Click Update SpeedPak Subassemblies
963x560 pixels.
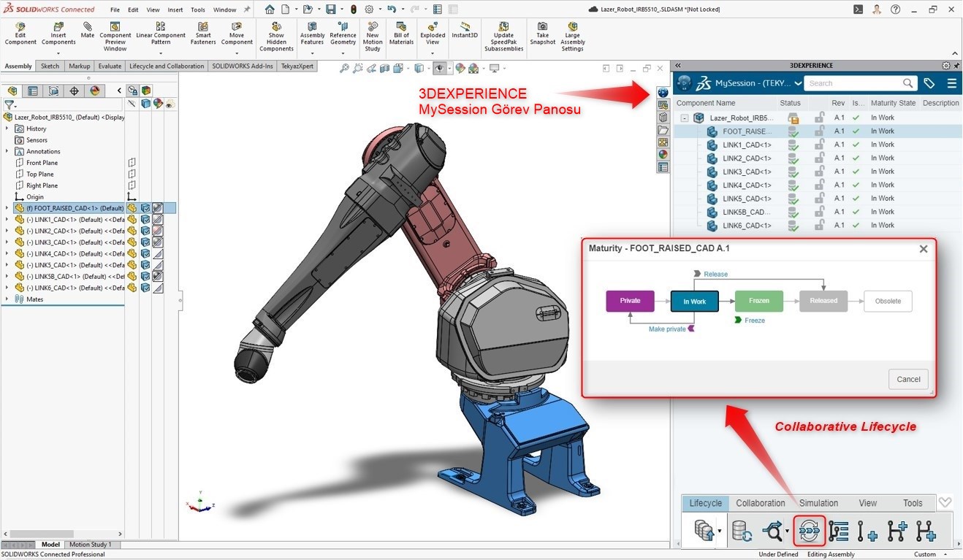(x=503, y=37)
